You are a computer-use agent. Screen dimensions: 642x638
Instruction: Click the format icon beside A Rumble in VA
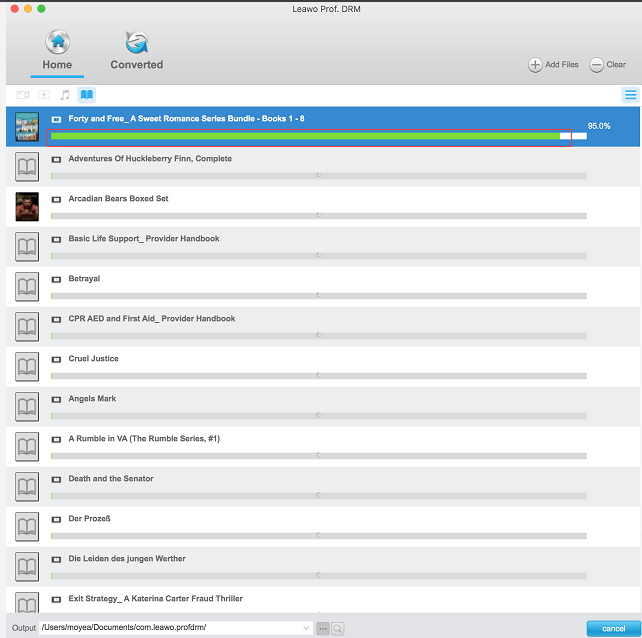point(56,440)
